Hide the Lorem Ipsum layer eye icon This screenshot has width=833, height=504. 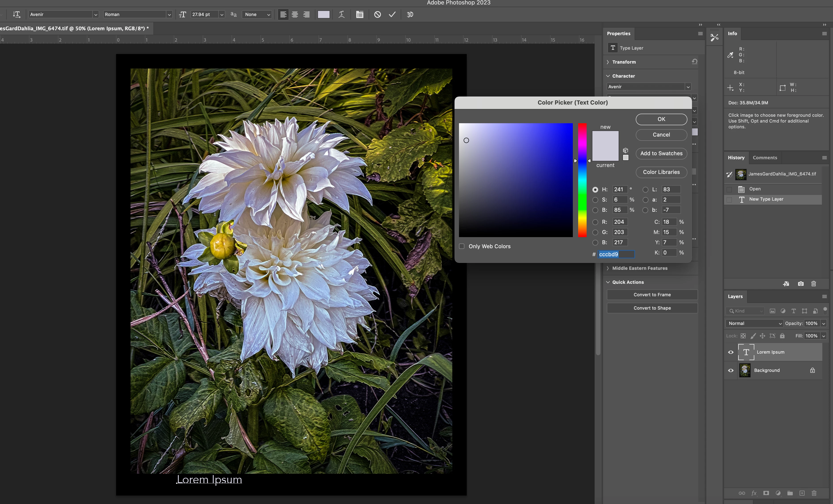[x=730, y=352]
